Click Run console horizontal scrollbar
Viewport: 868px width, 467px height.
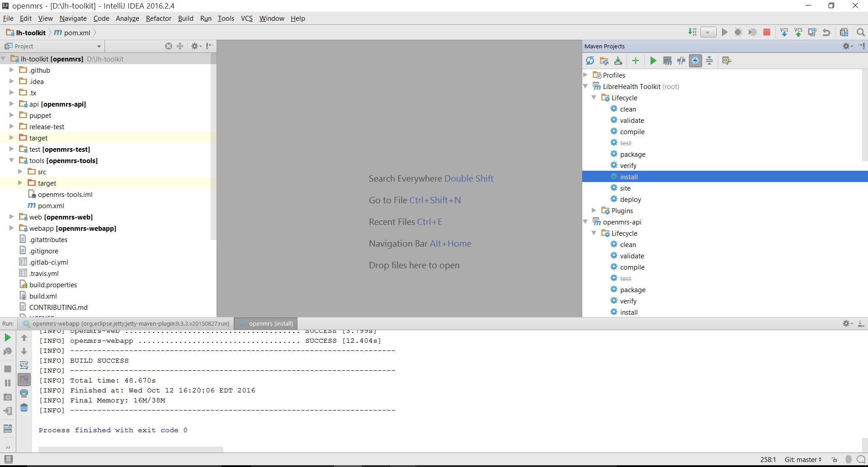point(131,449)
